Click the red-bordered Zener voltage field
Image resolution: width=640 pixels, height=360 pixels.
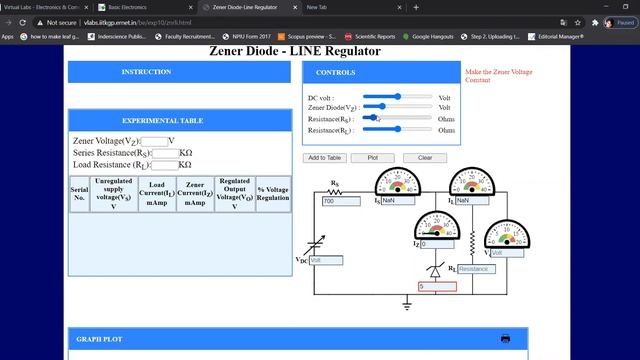(437, 287)
